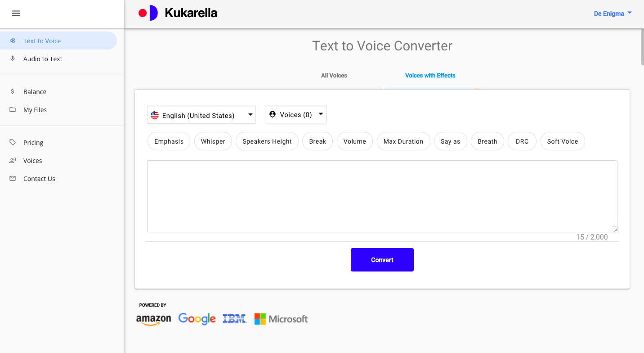644x353 pixels.
Task: Click the hamburger menu icon
Action: click(x=16, y=14)
